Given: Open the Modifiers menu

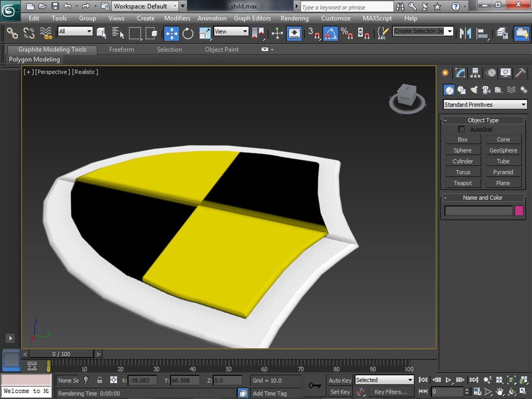Looking at the screenshot, I should click(177, 18).
